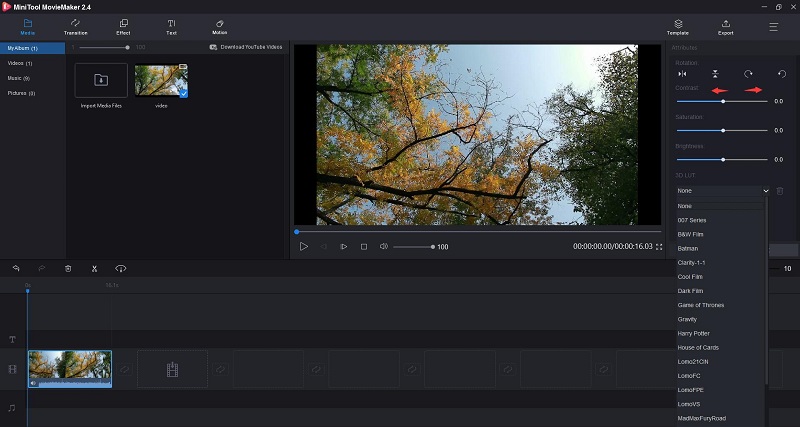The image size is (800, 427).
Task: Click the scissors split tool
Action: click(x=94, y=268)
